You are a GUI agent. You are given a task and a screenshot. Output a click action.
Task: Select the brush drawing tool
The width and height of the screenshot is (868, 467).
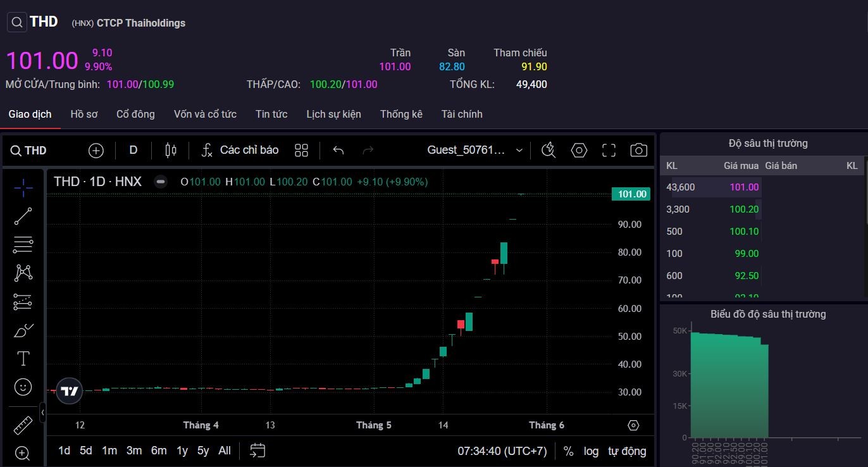[23, 330]
